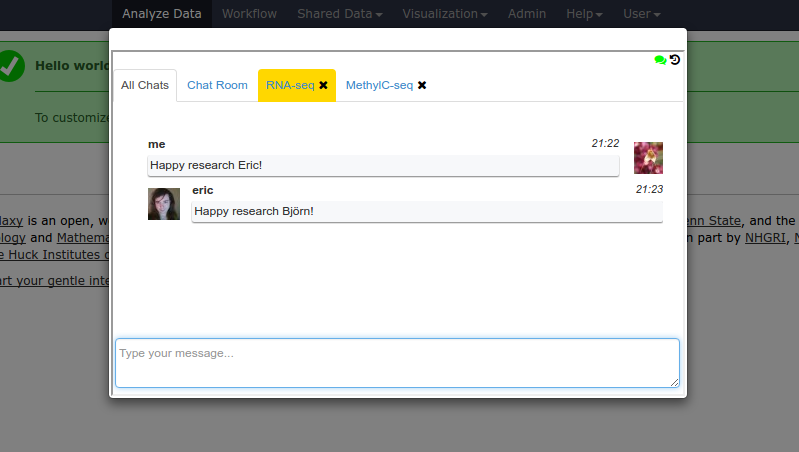Open the Workflow menu item
This screenshot has height=452, width=799.
[249, 14]
